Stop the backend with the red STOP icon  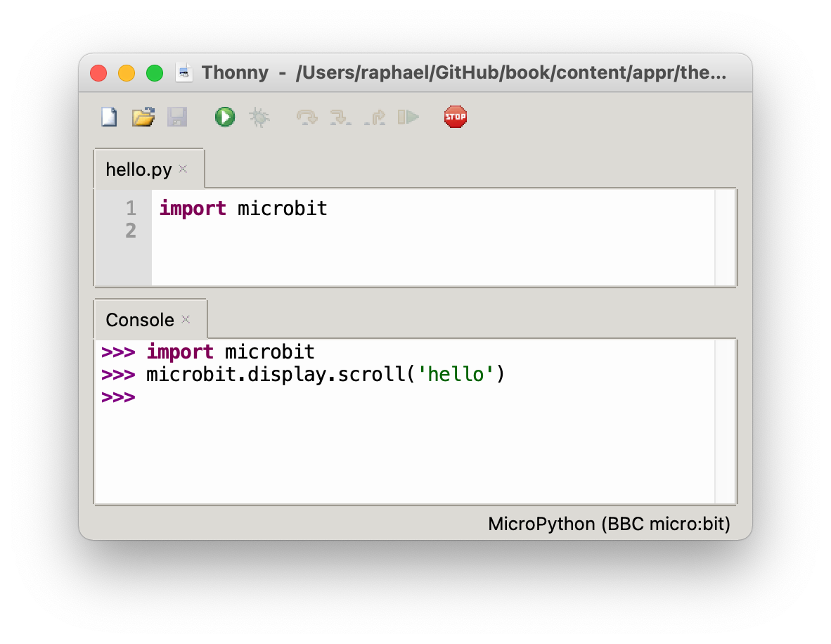pos(456,117)
